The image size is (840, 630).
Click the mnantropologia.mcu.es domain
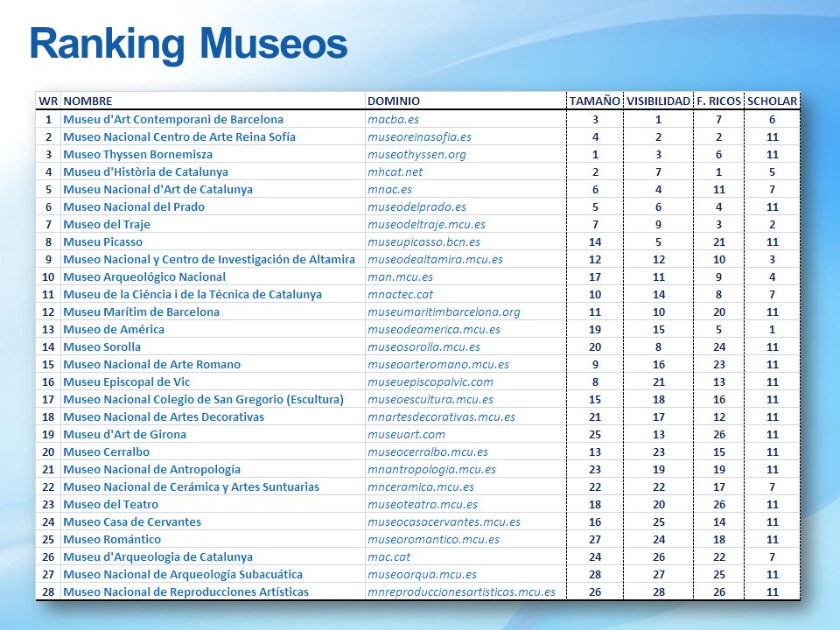tap(431, 470)
